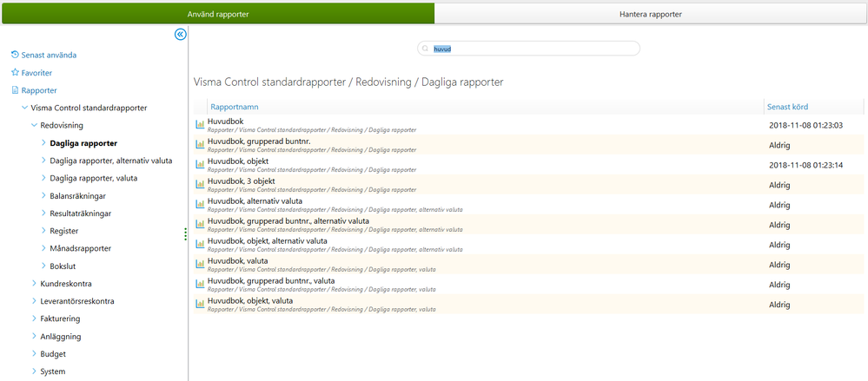Open the Rapporter root link
This screenshot has height=381, width=868.
click(39, 90)
